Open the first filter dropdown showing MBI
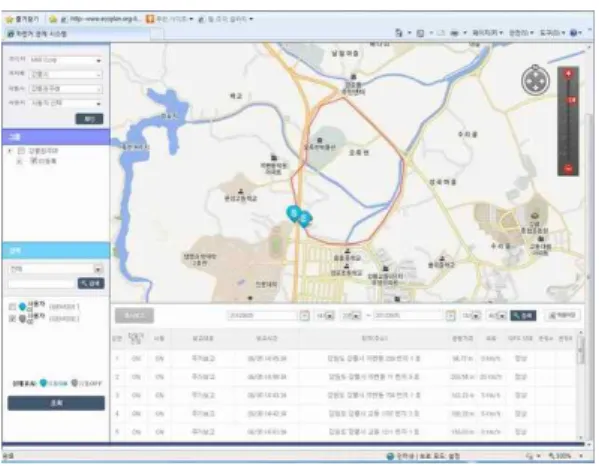This screenshot has width=599, height=466. tap(66, 60)
